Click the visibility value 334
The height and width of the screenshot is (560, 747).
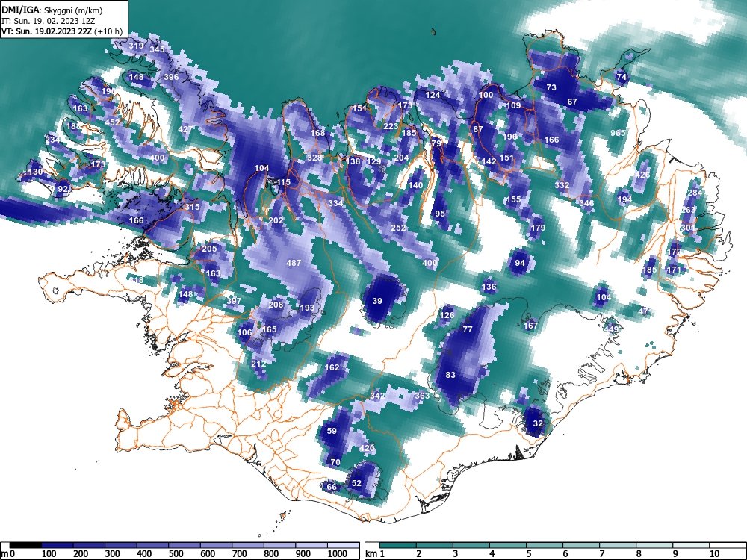point(335,203)
